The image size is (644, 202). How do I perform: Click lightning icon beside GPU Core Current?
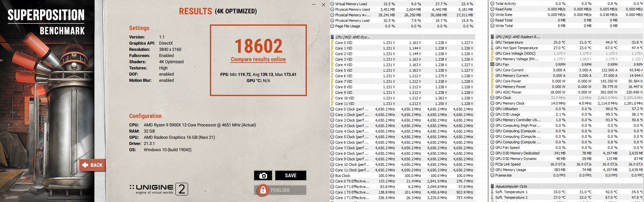pyautogui.click(x=492, y=70)
